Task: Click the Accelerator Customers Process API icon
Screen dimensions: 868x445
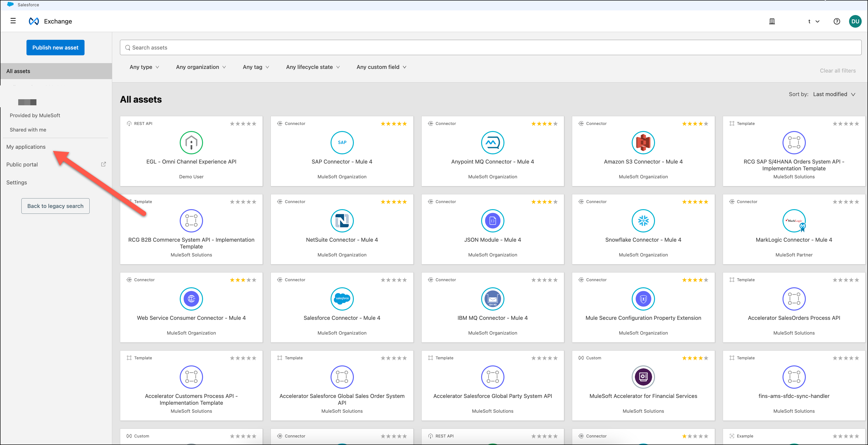Action: (191, 377)
